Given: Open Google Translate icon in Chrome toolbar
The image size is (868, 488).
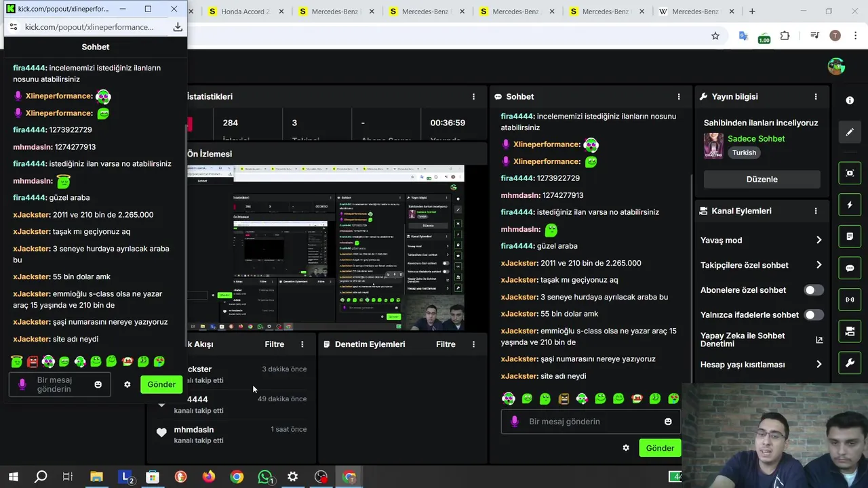Looking at the screenshot, I should 743,36.
